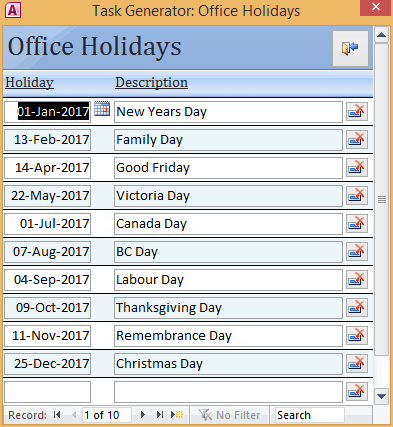Delete the Family Day holiday row

pos(357,140)
